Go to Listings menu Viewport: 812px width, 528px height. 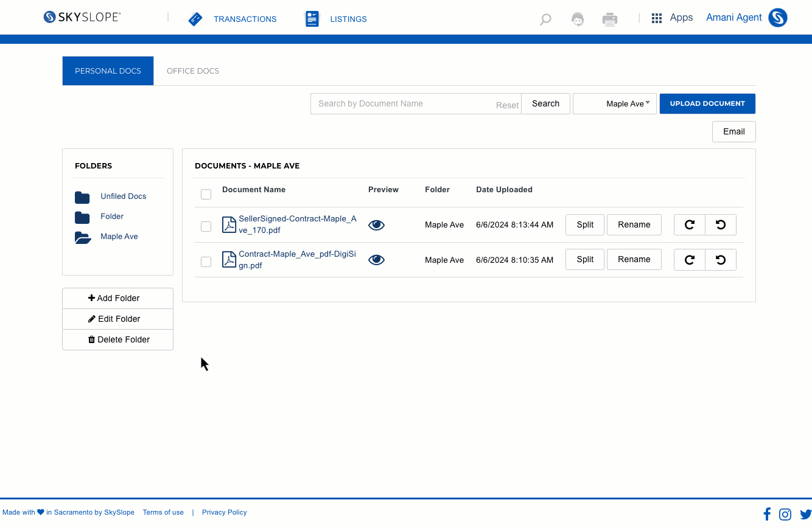348,19
